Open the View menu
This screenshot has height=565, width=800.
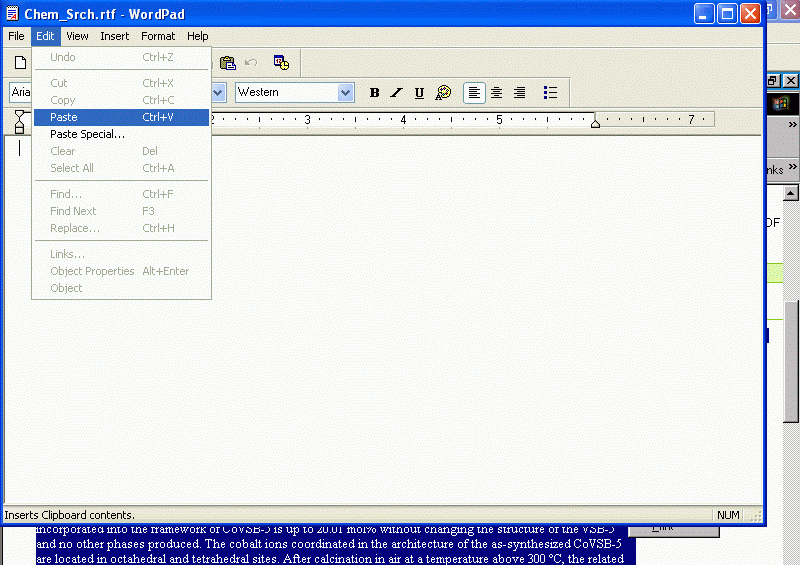point(77,36)
